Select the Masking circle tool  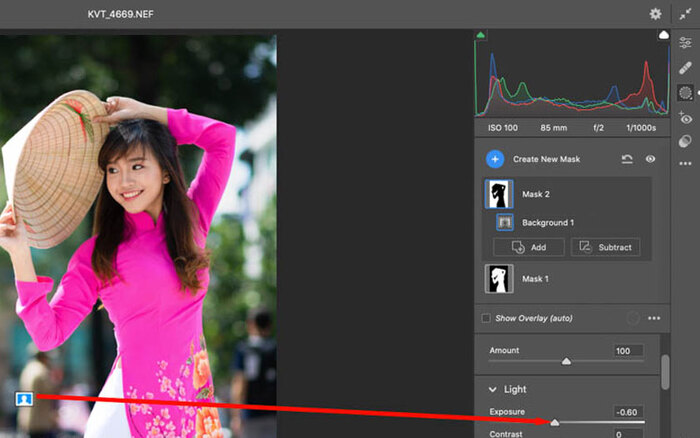tap(685, 93)
